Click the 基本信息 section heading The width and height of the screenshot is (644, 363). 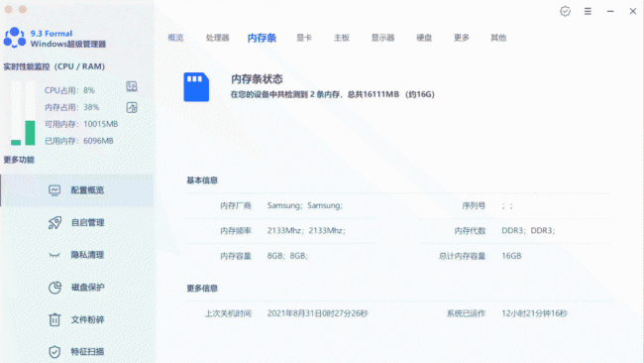pos(202,181)
